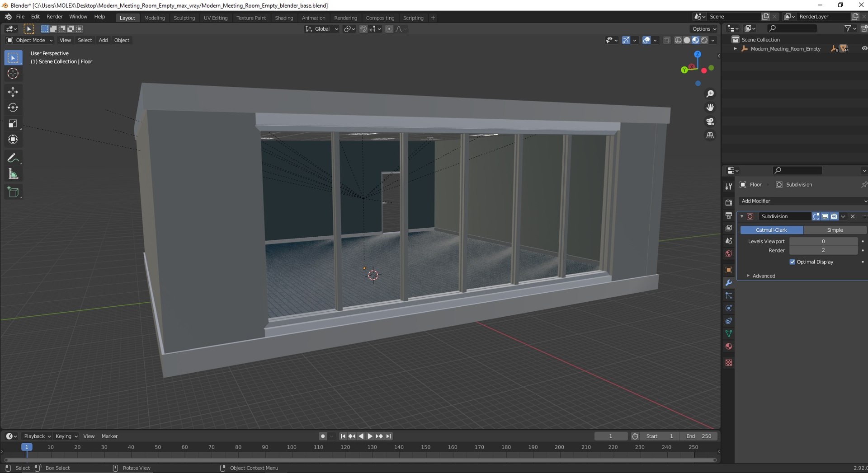Adjust the Levels Viewport value field
Viewport: 868px width, 473px height.
click(x=823, y=241)
